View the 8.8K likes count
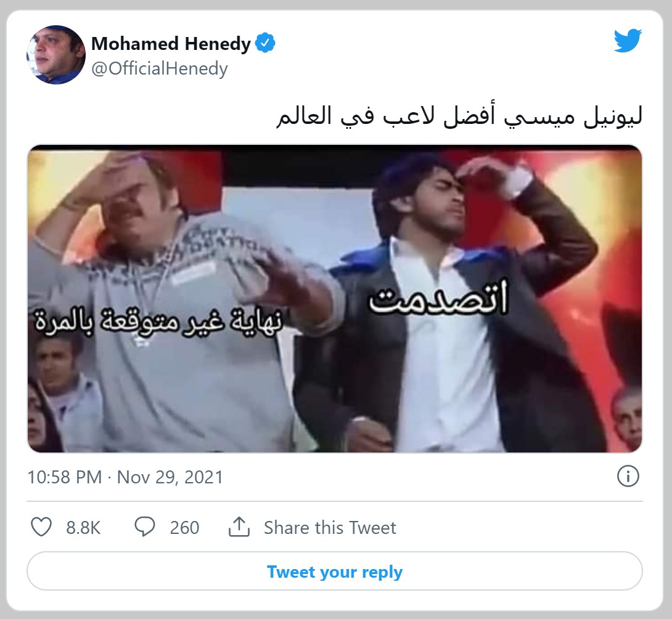Image resolution: width=672 pixels, height=619 pixels. coord(83,528)
